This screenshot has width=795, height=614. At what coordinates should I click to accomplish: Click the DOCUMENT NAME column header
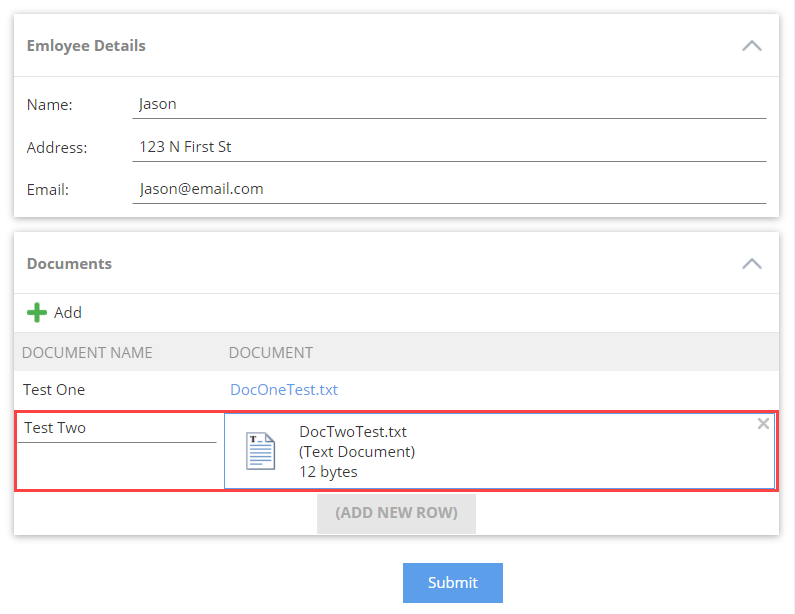87,352
